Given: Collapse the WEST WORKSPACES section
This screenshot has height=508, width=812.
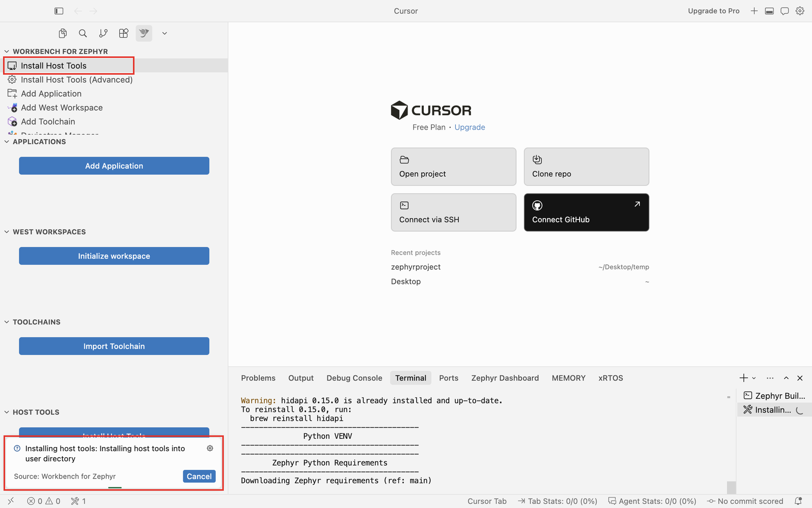Looking at the screenshot, I should 7,232.
